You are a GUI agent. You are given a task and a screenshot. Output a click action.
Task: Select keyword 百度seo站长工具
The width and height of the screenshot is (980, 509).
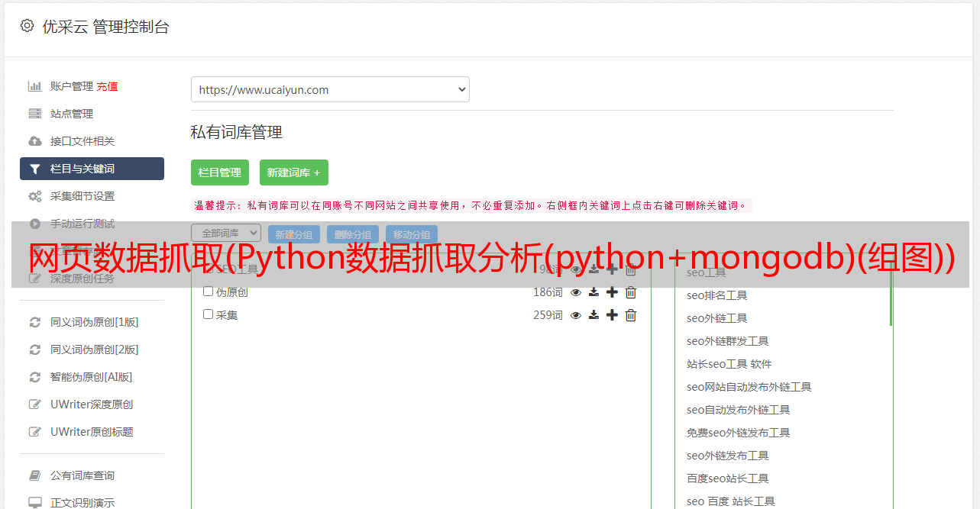pyautogui.click(x=727, y=478)
